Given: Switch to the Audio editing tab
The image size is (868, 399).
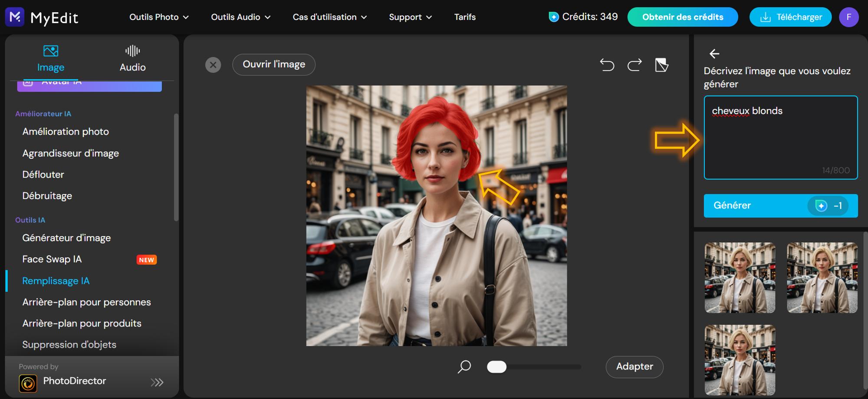Looking at the screenshot, I should [132, 58].
